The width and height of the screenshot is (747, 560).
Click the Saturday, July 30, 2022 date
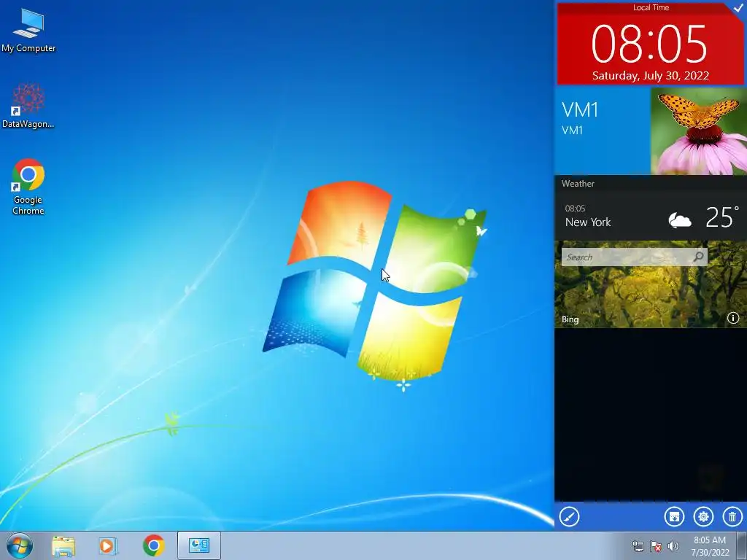coord(650,76)
